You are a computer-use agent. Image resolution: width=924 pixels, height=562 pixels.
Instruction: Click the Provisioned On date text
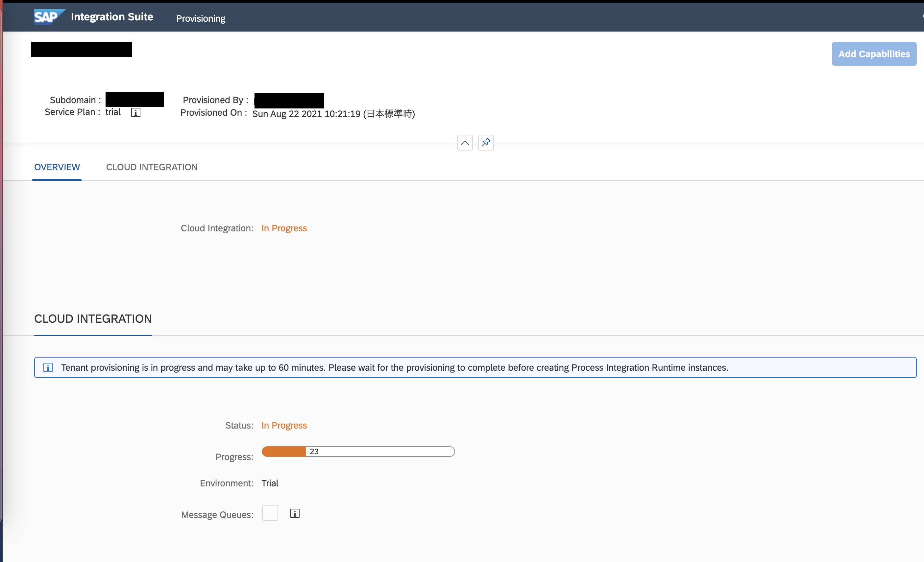(333, 114)
